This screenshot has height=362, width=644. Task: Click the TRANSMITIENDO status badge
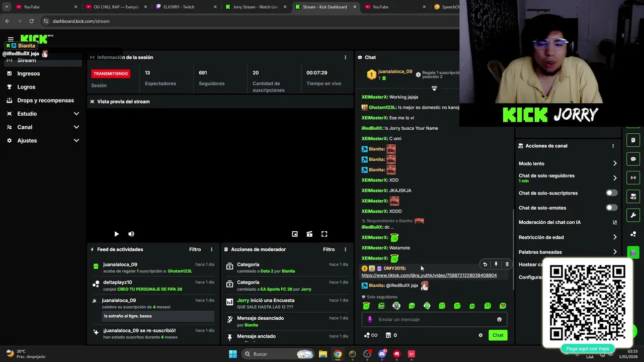[x=110, y=73]
